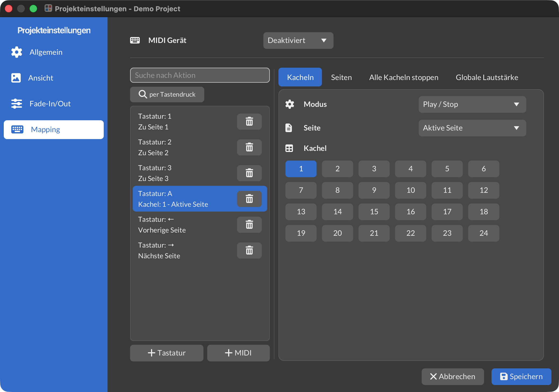
Task: Choose tile 14 in the Kachel grid
Action: (338, 212)
